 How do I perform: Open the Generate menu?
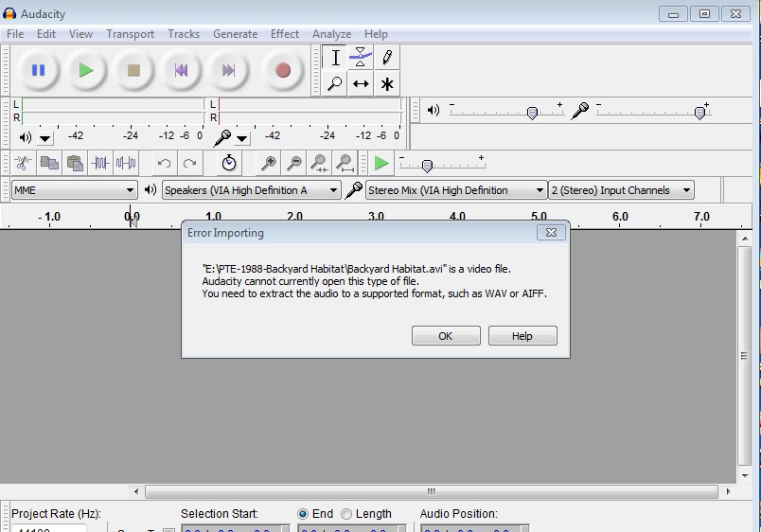(235, 34)
